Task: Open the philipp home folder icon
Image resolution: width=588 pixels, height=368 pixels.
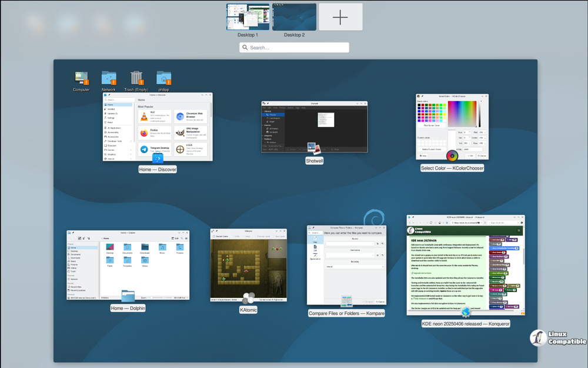Action: pyautogui.click(x=163, y=78)
